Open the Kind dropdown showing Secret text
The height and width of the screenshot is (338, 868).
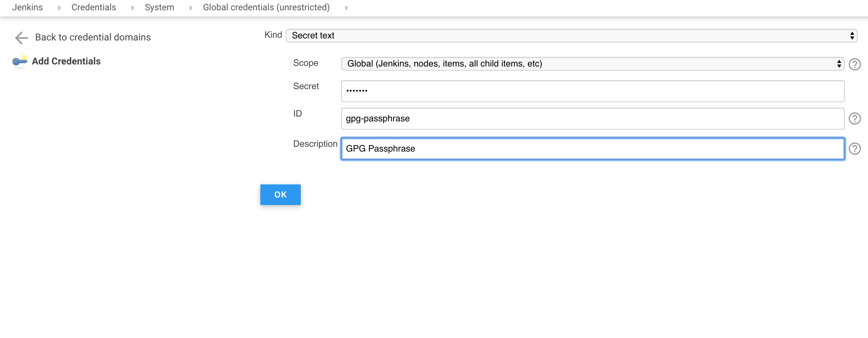click(571, 36)
